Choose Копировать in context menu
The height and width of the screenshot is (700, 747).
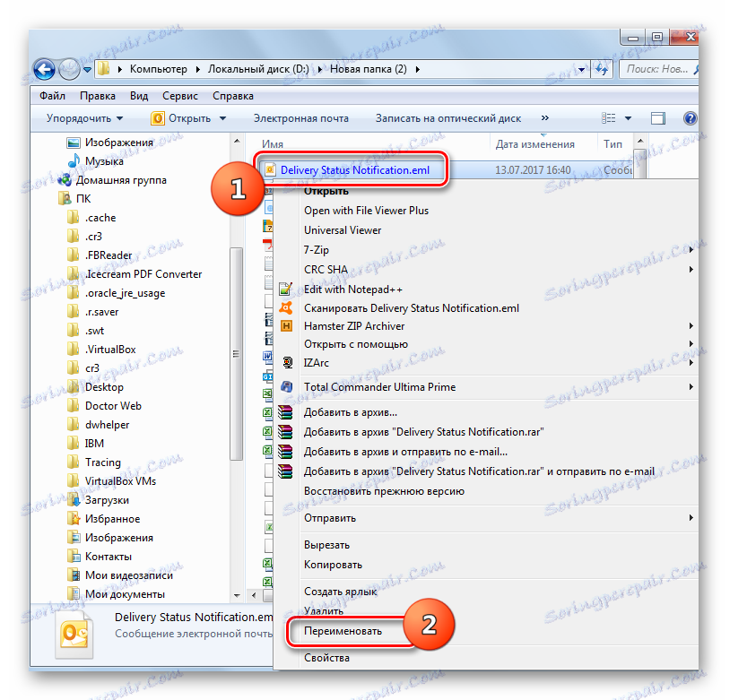point(333,565)
